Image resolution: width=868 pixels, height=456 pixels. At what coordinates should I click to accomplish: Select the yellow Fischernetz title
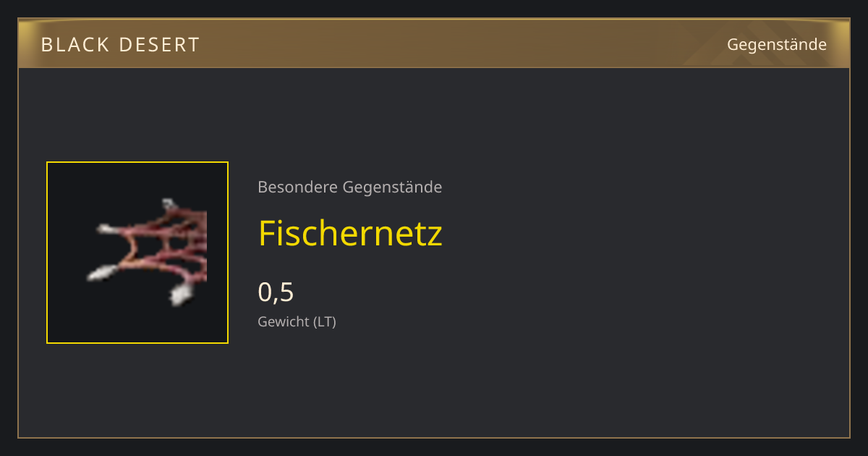[350, 233]
